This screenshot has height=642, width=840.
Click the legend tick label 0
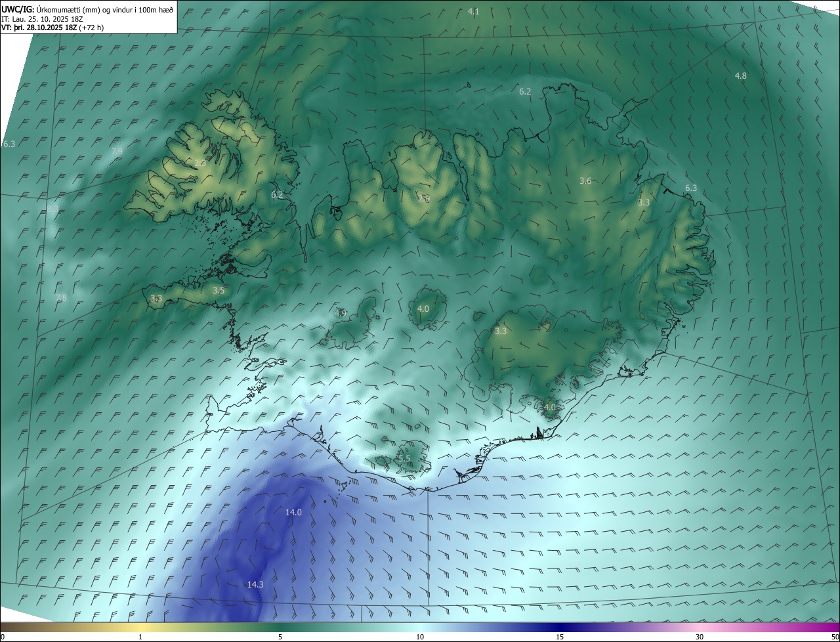3,637
